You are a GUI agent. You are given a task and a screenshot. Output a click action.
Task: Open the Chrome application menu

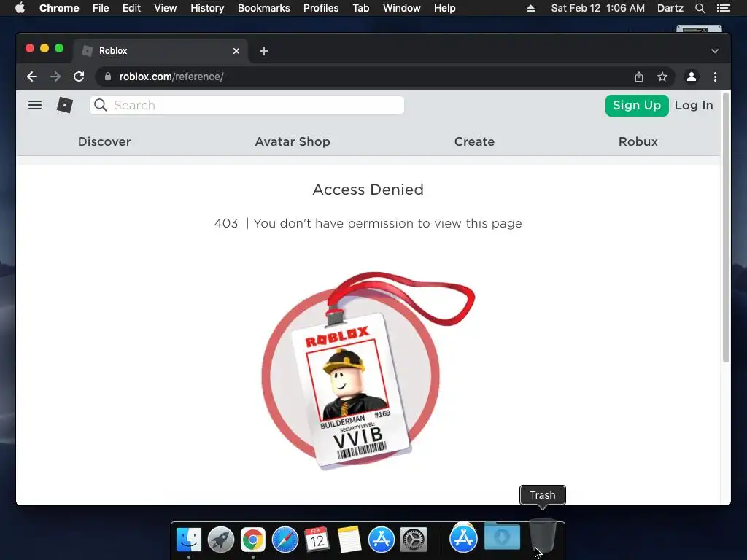[x=59, y=8]
